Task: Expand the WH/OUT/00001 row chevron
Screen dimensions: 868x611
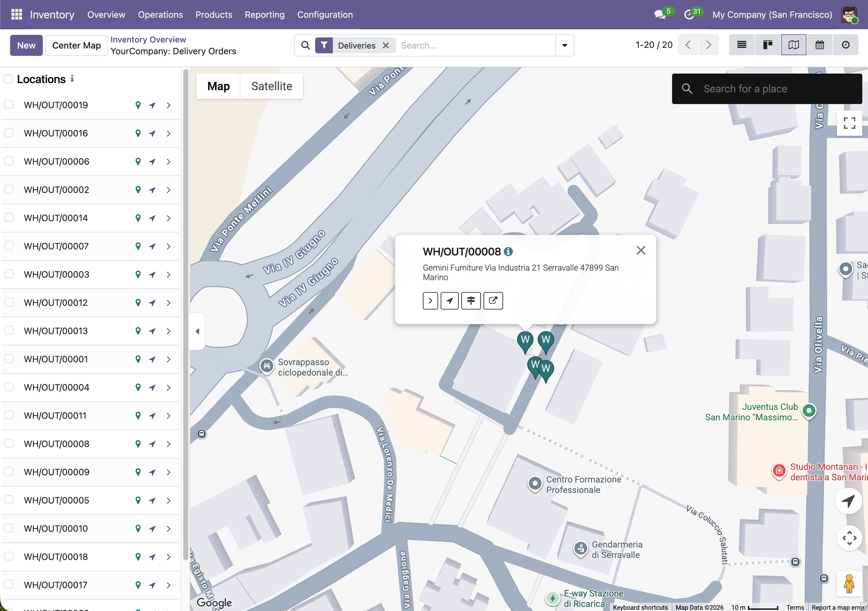Action: coord(169,360)
